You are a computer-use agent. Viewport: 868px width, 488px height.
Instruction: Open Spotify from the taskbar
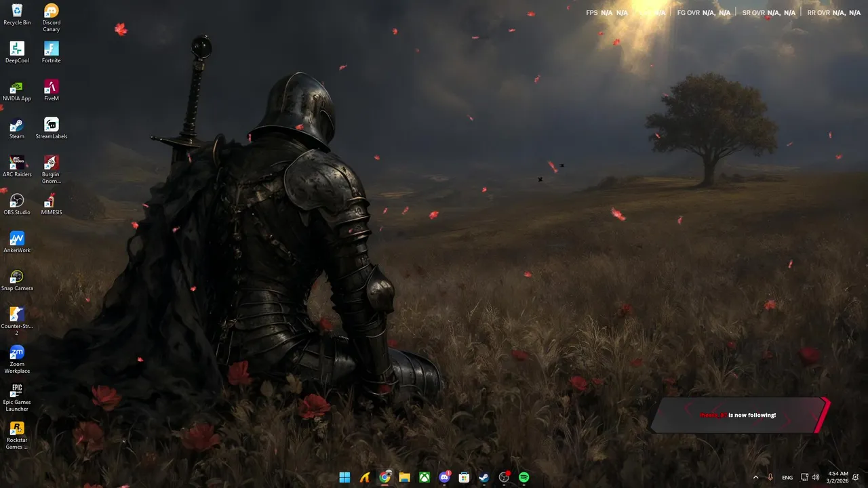[x=524, y=477]
